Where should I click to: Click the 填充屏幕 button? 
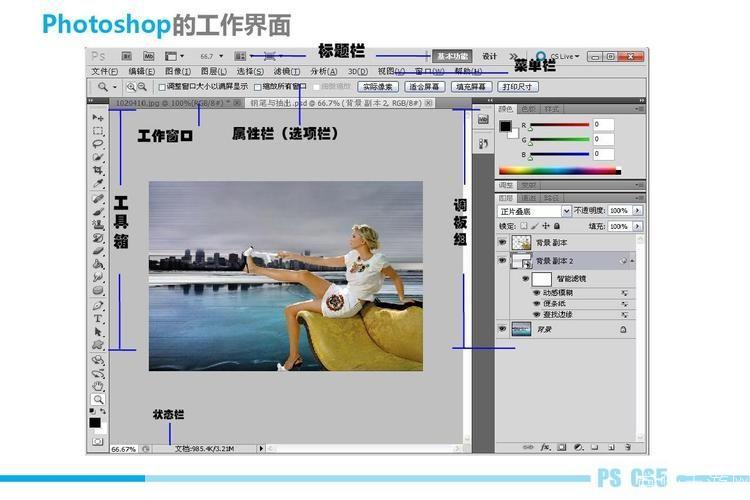(x=471, y=87)
